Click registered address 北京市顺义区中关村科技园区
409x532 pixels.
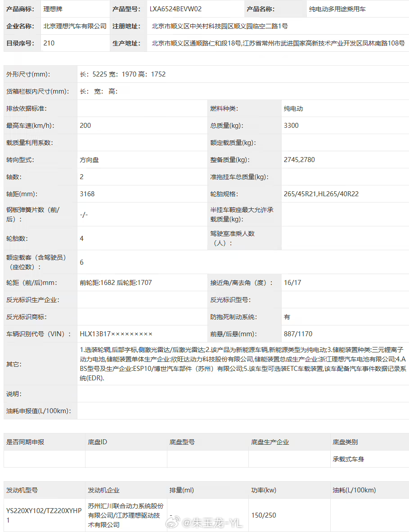220,26
